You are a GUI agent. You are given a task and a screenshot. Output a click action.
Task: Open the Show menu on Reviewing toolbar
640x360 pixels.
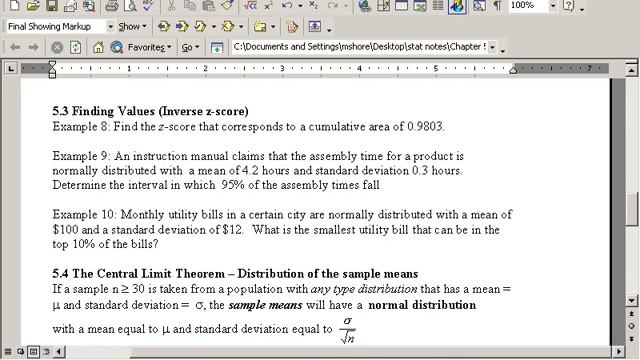[x=132, y=27]
